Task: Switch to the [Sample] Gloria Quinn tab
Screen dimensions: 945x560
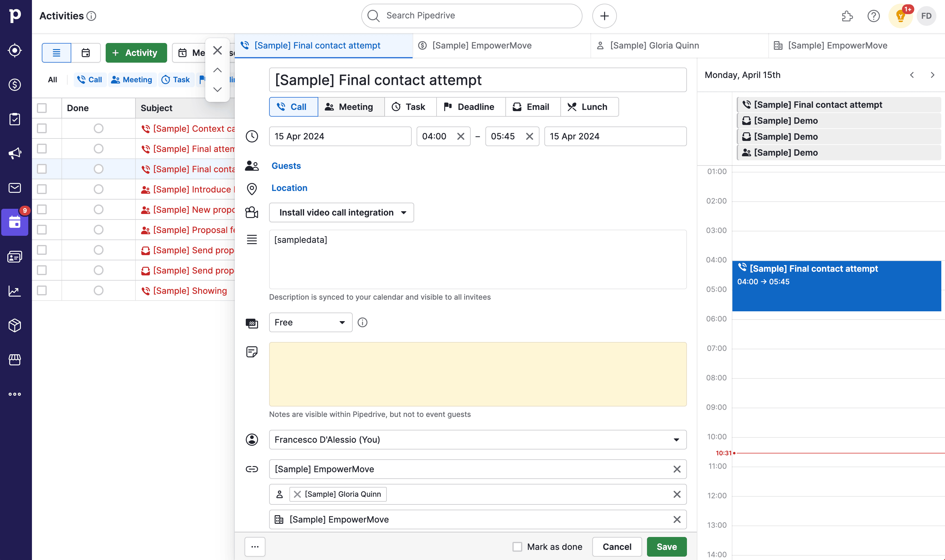Action: point(654,45)
